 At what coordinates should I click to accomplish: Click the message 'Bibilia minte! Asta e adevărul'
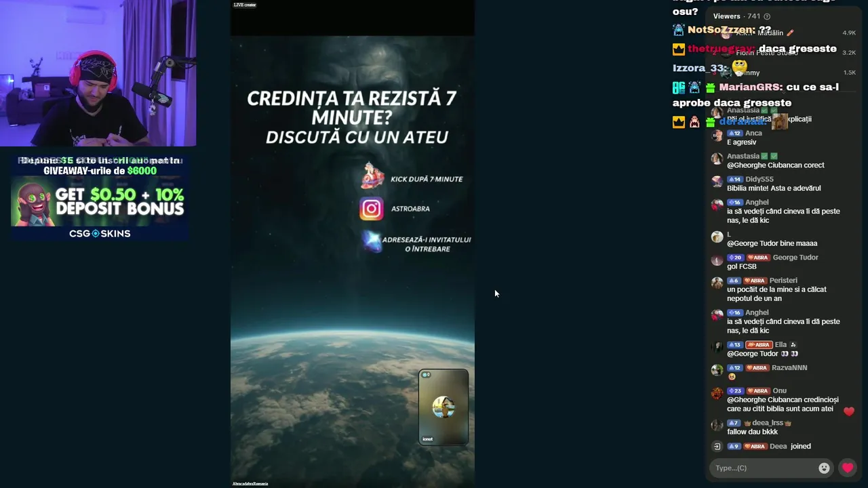[x=774, y=188]
